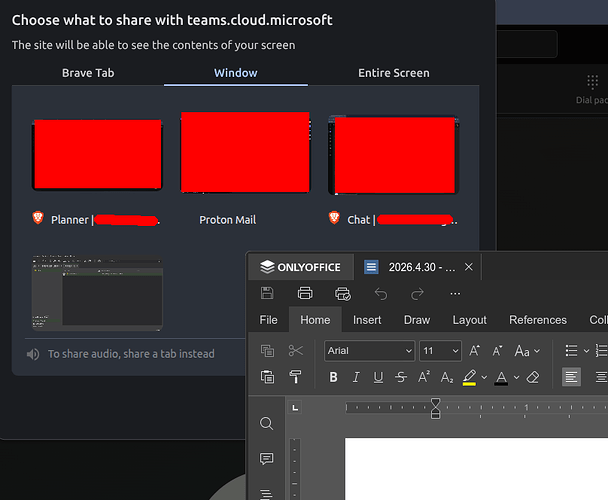The image size is (608, 500).
Task: Expand the bullets list dropdown arrow
Action: click(586, 351)
